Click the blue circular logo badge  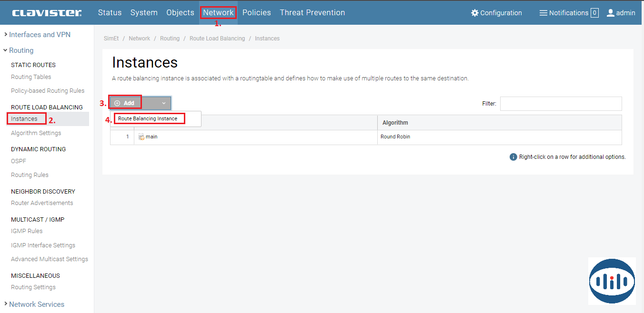pyautogui.click(x=612, y=281)
